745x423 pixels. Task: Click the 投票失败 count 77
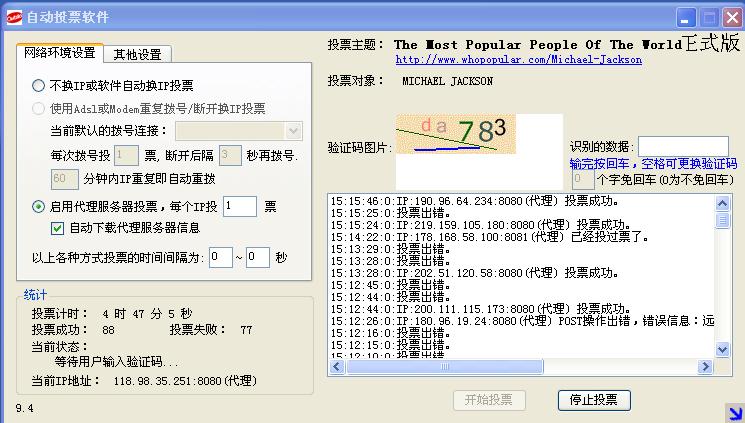coord(246,330)
